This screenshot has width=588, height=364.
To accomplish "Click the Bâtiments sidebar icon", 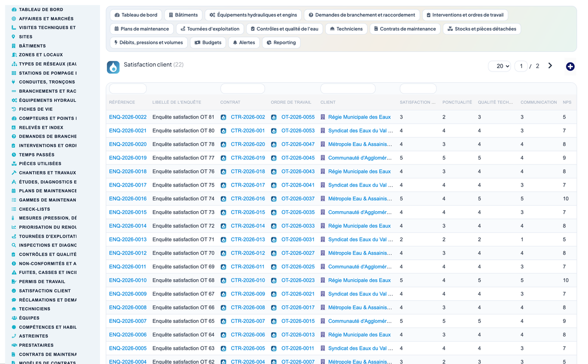I will [x=14, y=46].
